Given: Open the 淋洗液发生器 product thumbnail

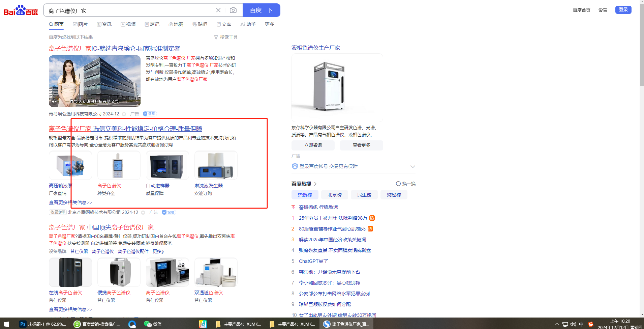Looking at the screenshot, I should coord(216,165).
